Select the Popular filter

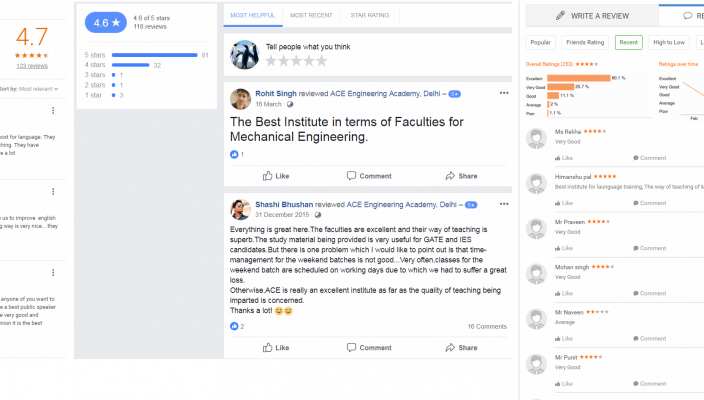[x=541, y=42]
